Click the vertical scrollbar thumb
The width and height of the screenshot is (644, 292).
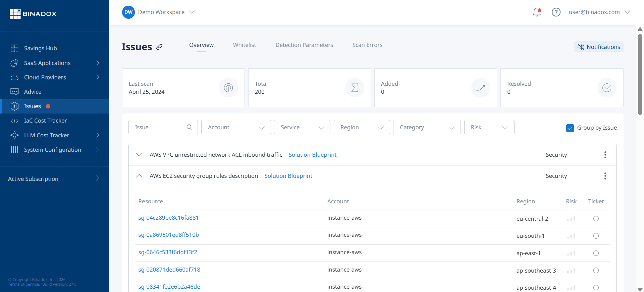(x=640, y=74)
